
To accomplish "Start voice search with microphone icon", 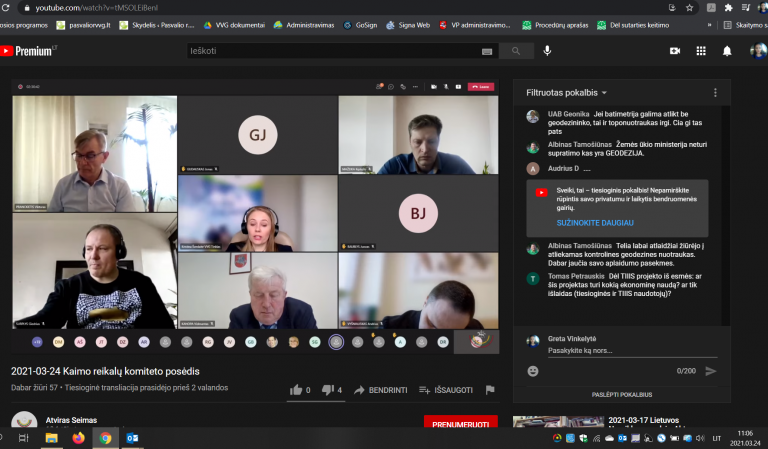I will [x=547, y=50].
